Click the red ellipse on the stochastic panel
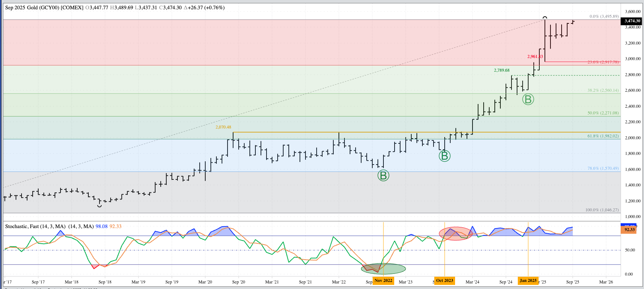Viewport: 644px width, 289px height. (x=456, y=234)
